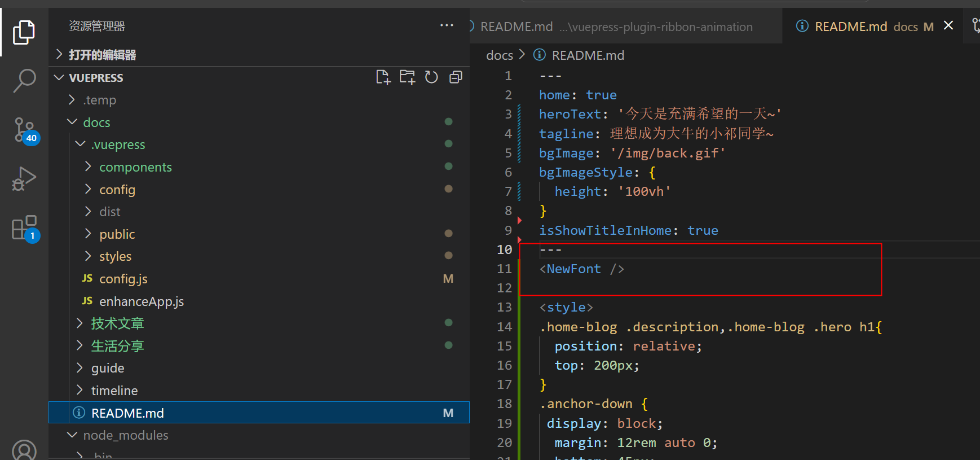This screenshot has height=460, width=980.
Task: Click the <style> tag on line 13
Action: 566,307
